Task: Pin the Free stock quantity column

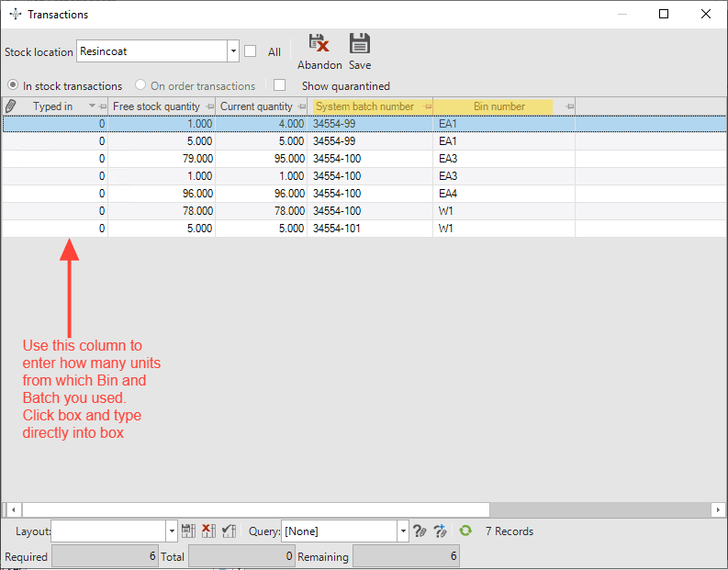Action: 210,106
